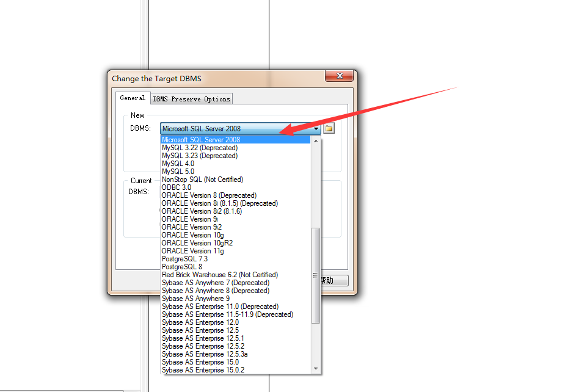Select Sybase AS Enterprise 12.5
The width and height of the screenshot is (587, 392).
point(236,330)
